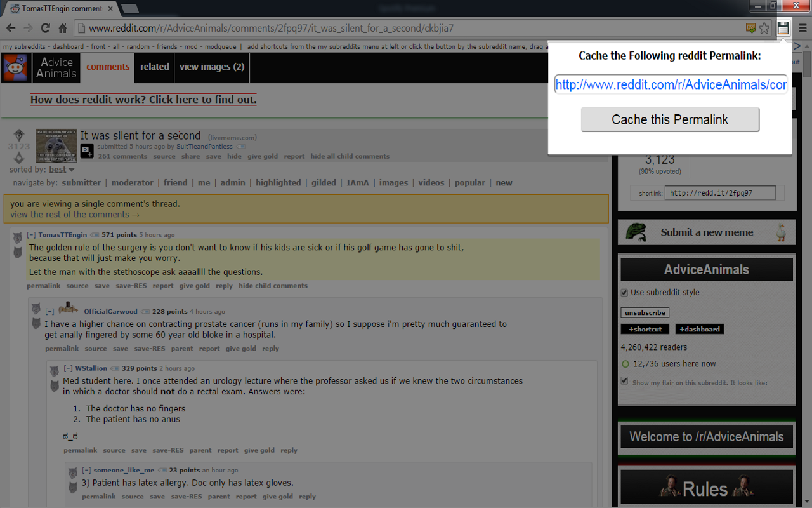This screenshot has height=508, width=812.
Task: Open the 261 comments link
Action: coord(122,156)
